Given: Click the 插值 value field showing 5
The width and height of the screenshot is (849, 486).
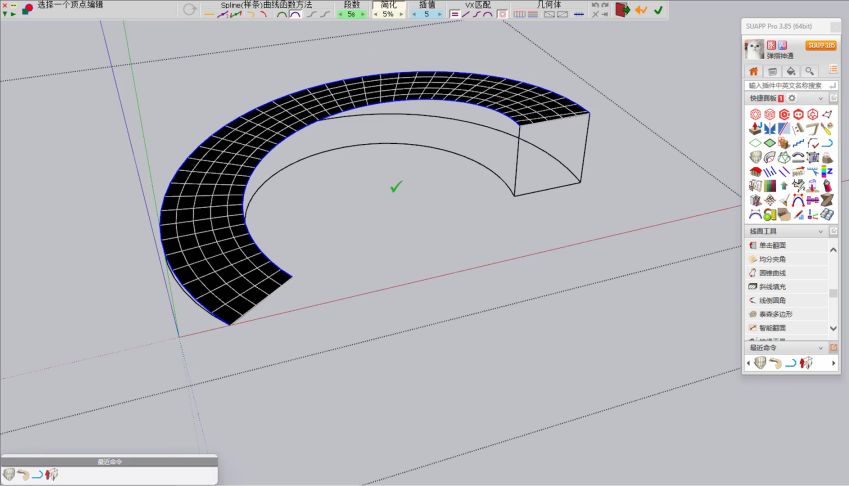Looking at the screenshot, I should tap(427, 15).
